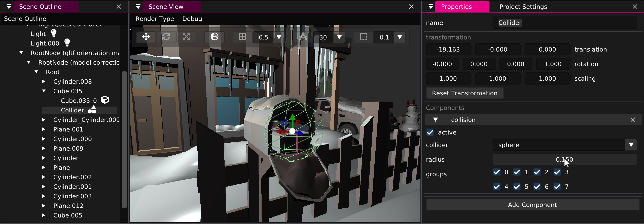Expand the Cylinder.008 tree node
Image resolution: width=644 pixels, height=224 pixels.
click(x=44, y=81)
